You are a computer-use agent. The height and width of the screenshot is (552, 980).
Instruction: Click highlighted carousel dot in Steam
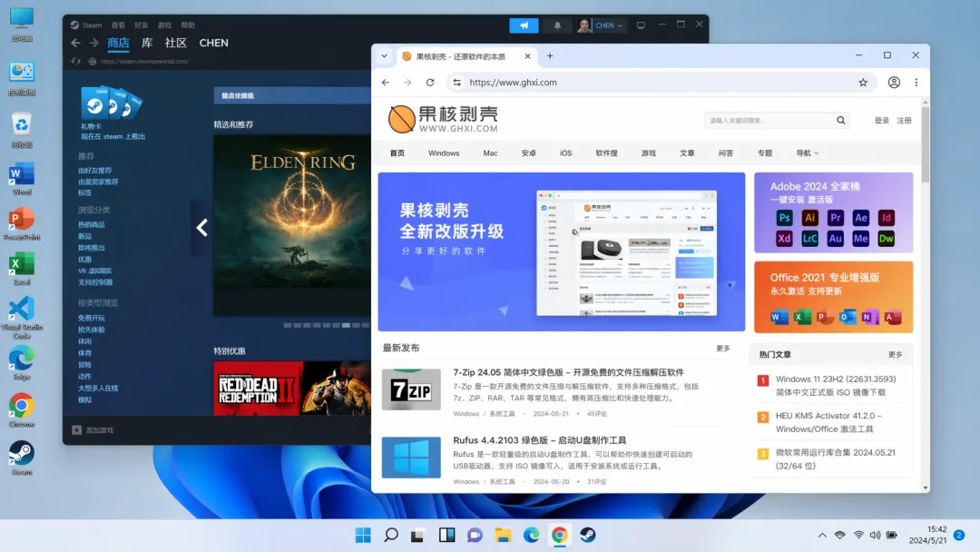(x=346, y=325)
